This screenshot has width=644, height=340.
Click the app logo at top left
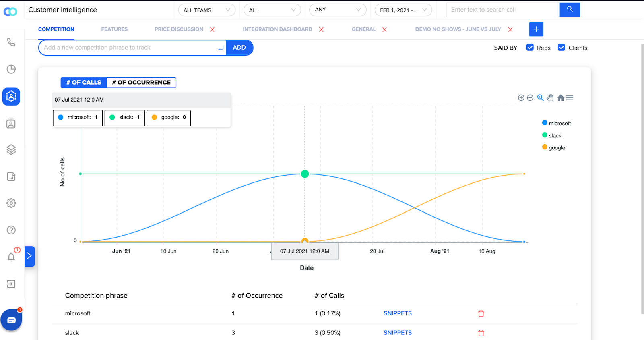click(x=10, y=12)
